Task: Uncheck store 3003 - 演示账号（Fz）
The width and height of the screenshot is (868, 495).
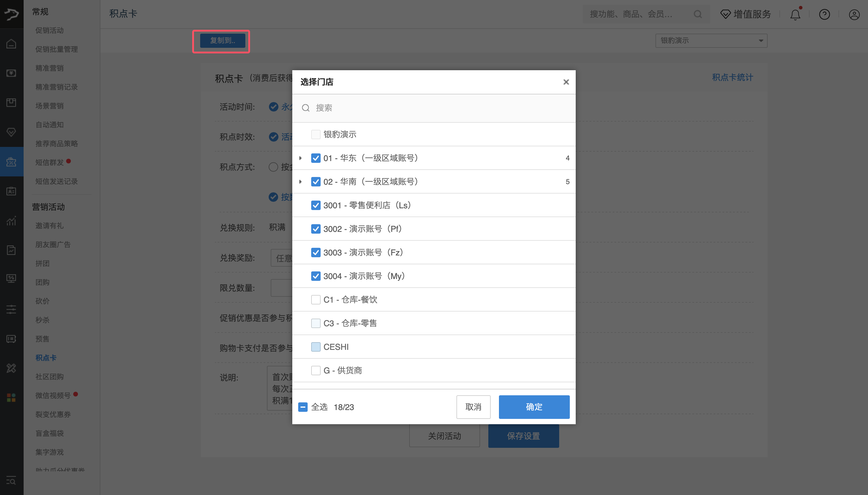Action: point(316,252)
